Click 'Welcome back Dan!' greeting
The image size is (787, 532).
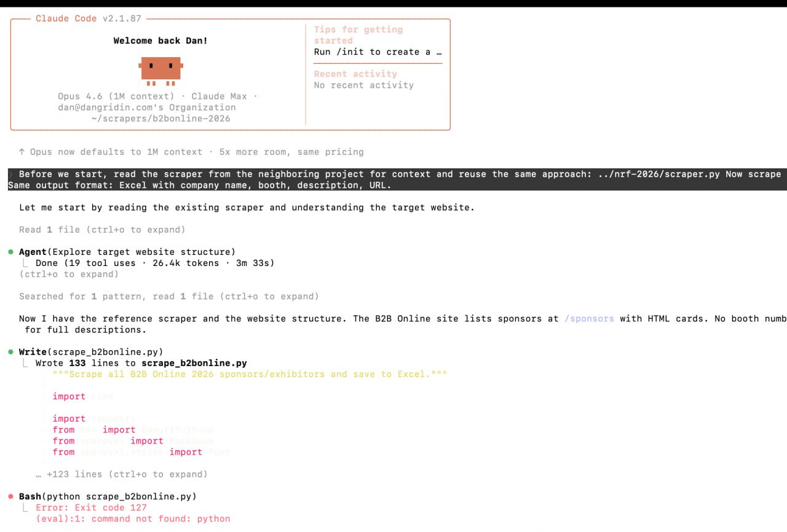160,41
